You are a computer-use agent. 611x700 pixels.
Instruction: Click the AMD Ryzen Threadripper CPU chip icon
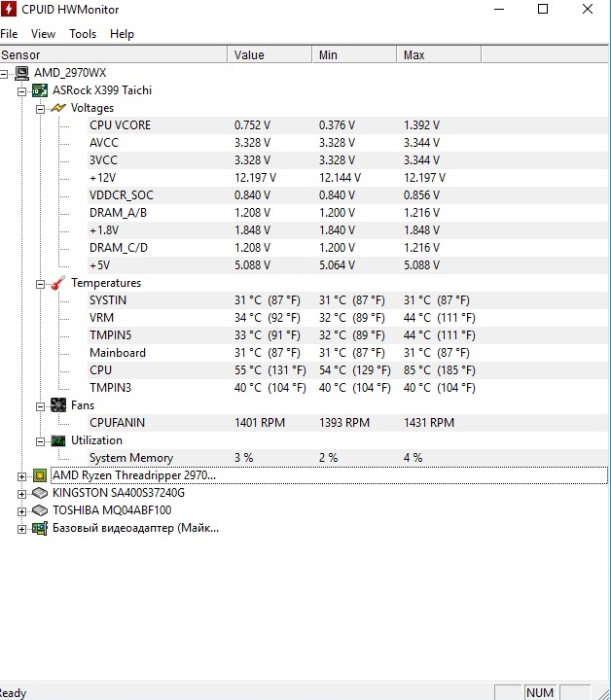click(40, 475)
